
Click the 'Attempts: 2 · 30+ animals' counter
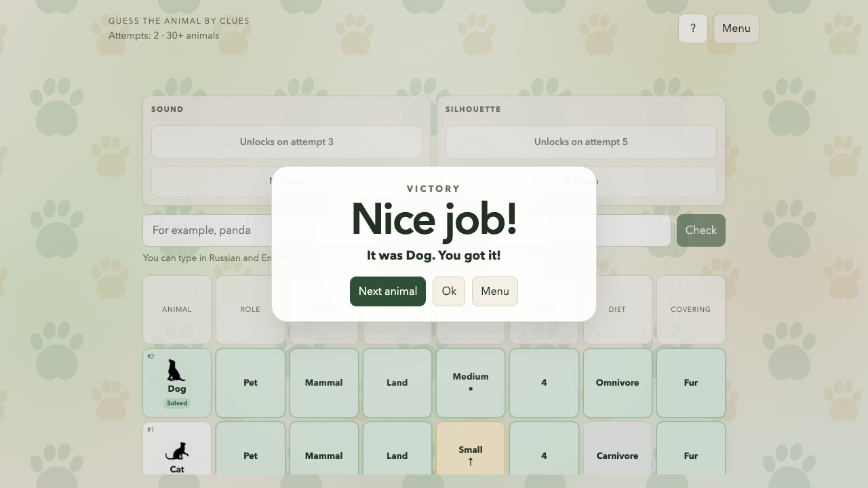click(x=164, y=36)
